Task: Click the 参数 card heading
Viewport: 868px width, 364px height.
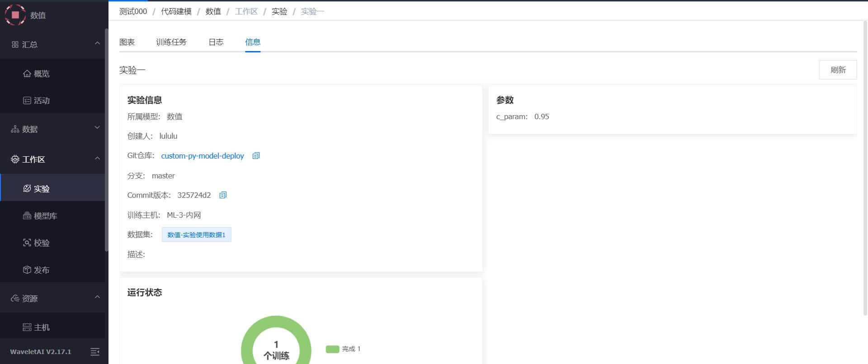Action: pos(505,100)
